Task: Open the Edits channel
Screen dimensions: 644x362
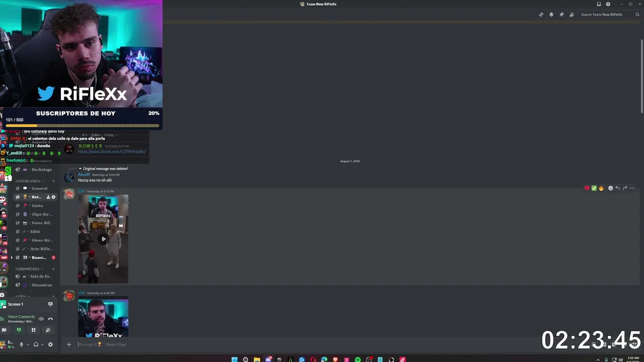Action: click(x=36, y=231)
